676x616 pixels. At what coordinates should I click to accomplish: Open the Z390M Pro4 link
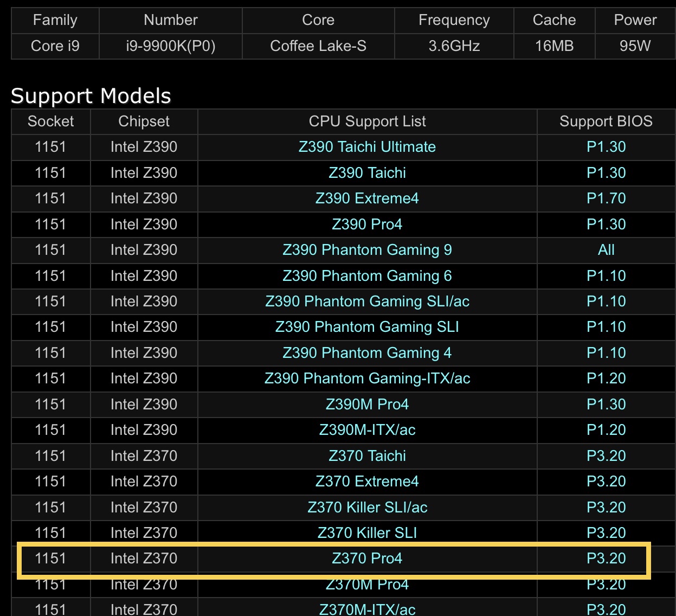pos(367,405)
